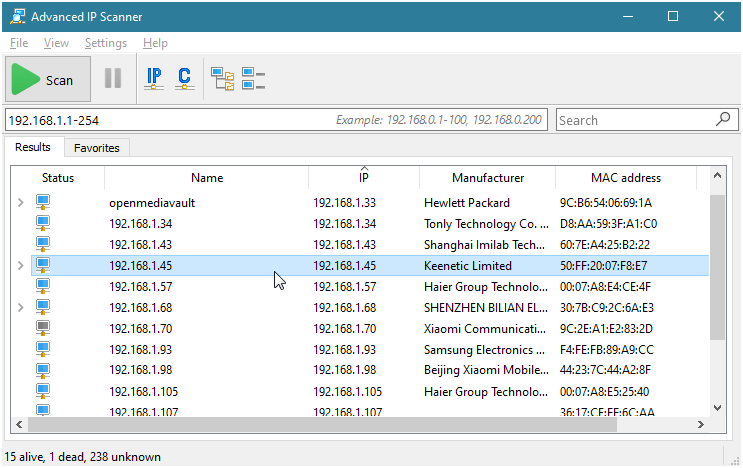Click the search magnifier icon
The height and width of the screenshot is (468, 743).
tap(723, 120)
